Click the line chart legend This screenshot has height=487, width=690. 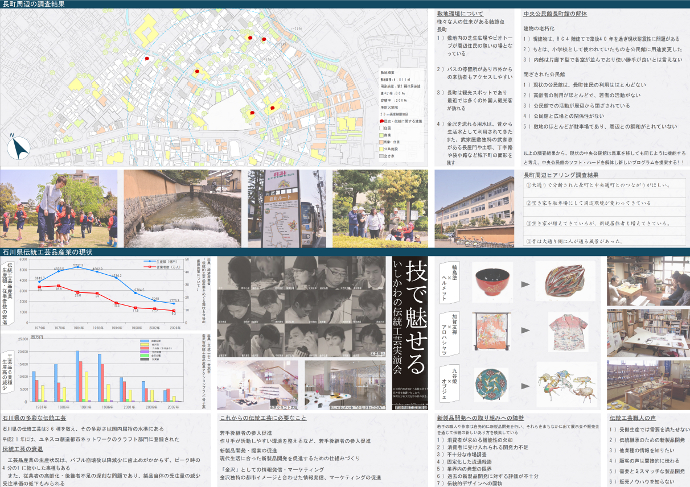click(x=162, y=264)
